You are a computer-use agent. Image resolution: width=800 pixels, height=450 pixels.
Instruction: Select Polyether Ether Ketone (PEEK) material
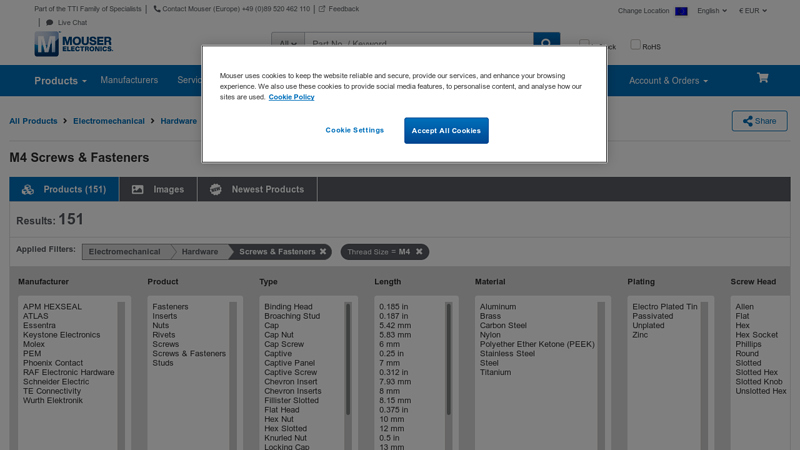coord(537,344)
